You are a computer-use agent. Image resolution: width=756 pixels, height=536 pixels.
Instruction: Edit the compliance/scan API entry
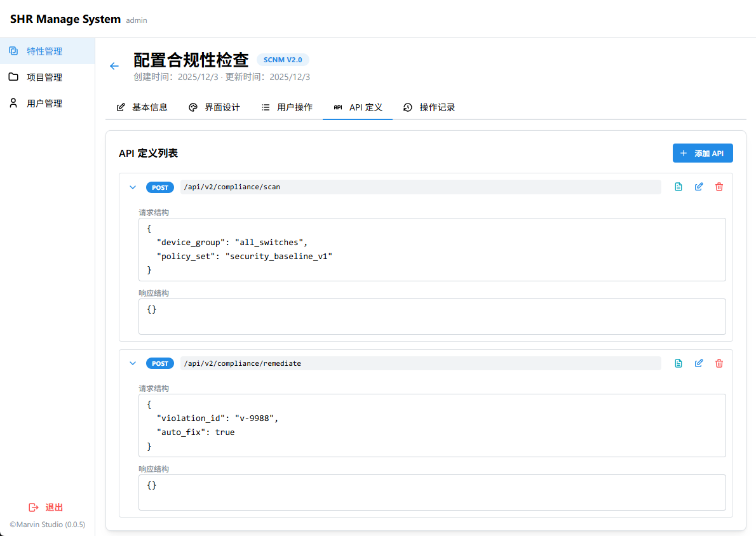tap(699, 187)
